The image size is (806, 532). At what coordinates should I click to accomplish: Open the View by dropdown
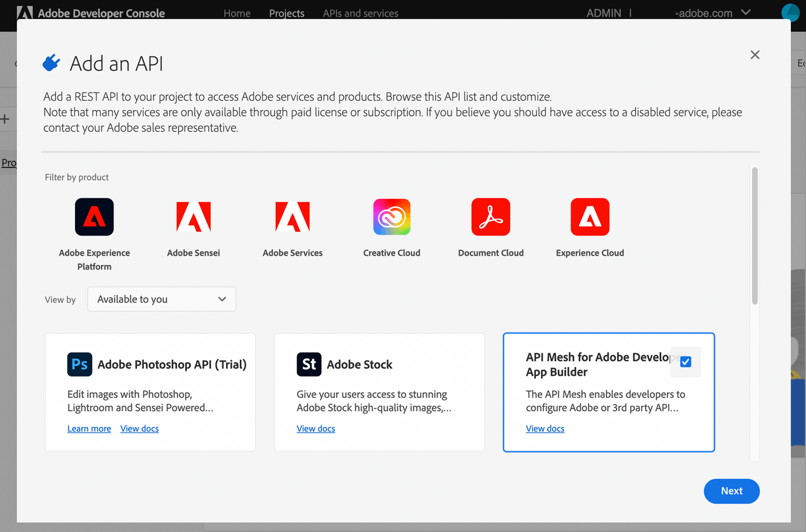[162, 299]
